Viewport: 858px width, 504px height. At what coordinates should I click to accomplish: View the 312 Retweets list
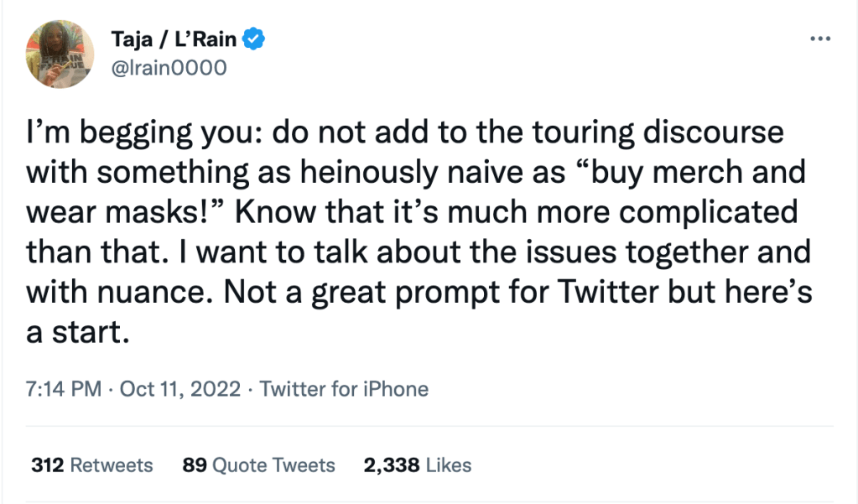coord(92,465)
